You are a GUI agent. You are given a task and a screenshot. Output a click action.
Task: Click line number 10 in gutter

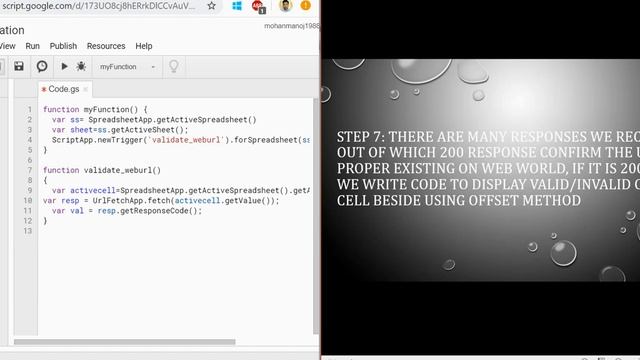pyautogui.click(x=27, y=200)
